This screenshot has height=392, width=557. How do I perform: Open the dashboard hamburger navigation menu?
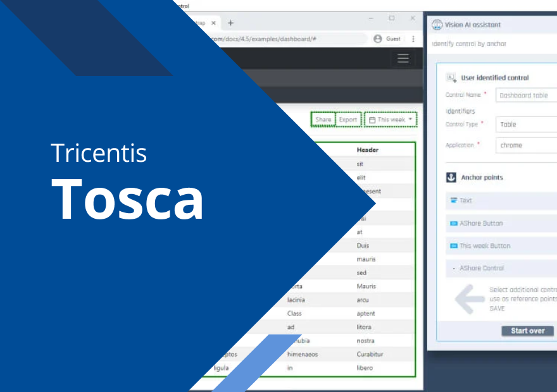pos(403,58)
